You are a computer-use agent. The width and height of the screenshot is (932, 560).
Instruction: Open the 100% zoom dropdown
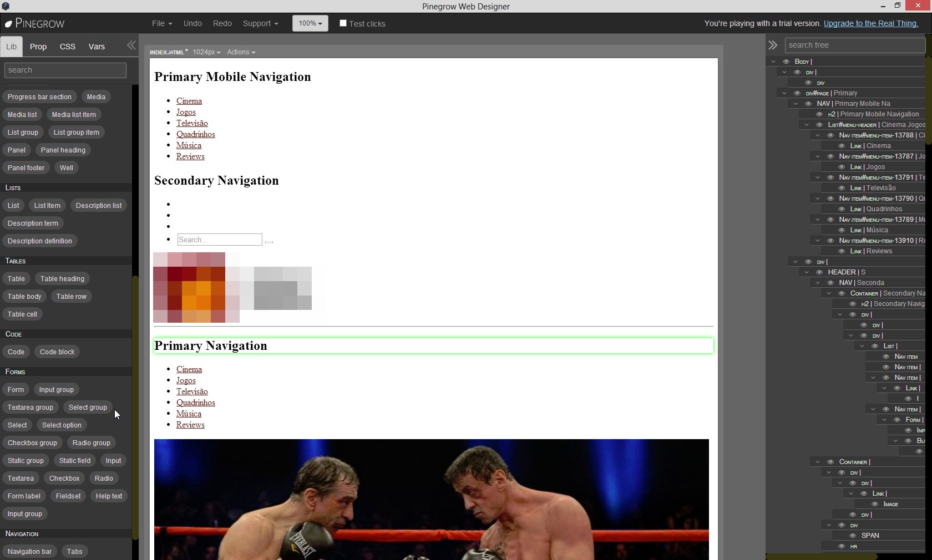(x=310, y=23)
